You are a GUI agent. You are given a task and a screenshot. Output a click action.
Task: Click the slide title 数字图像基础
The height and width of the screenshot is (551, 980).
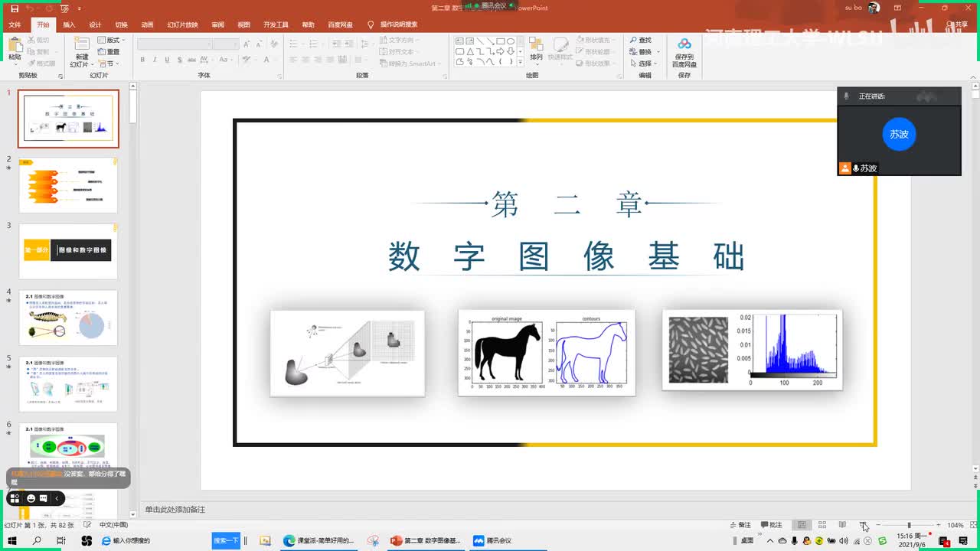coord(566,256)
